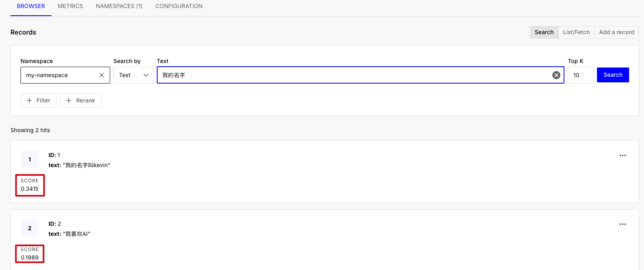Switch record view to Search mode
This screenshot has height=270, width=644.
click(544, 32)
